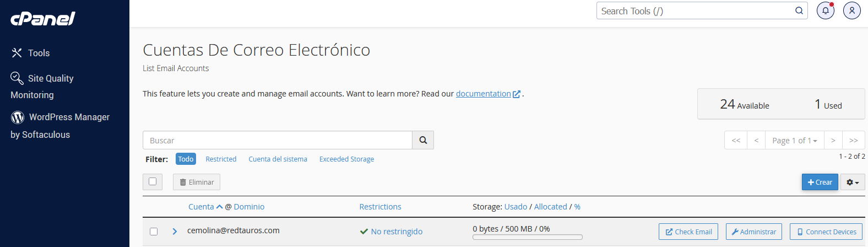Viewport: 868px width, 247px height.
Task: Click the Tools sidebar icon
Action: coord(17,53)
